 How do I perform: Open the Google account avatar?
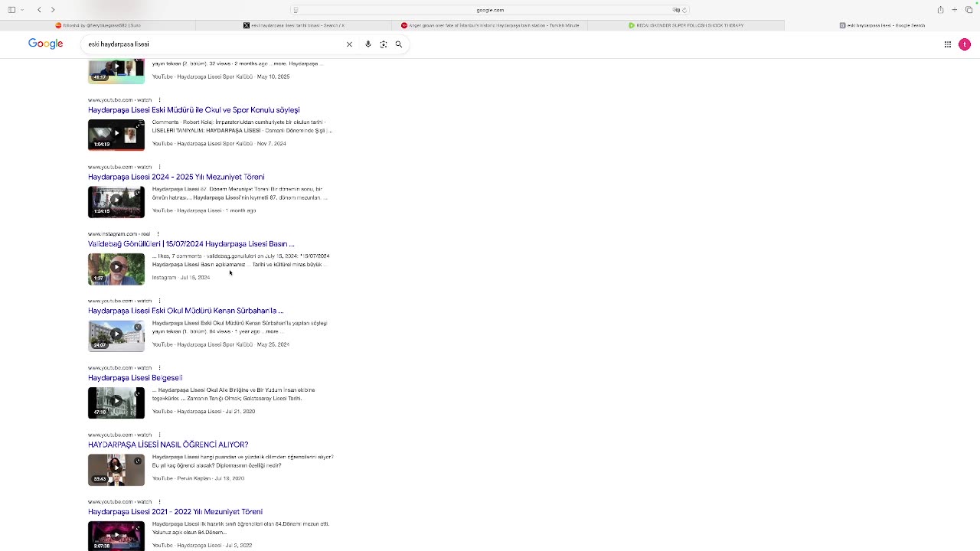click(965, 44)
